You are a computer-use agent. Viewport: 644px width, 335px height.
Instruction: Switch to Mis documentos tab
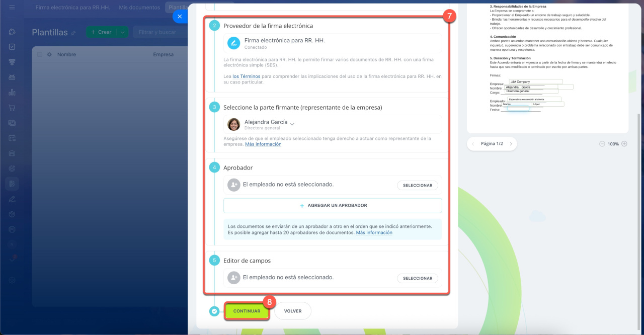[x=140, y=8]
